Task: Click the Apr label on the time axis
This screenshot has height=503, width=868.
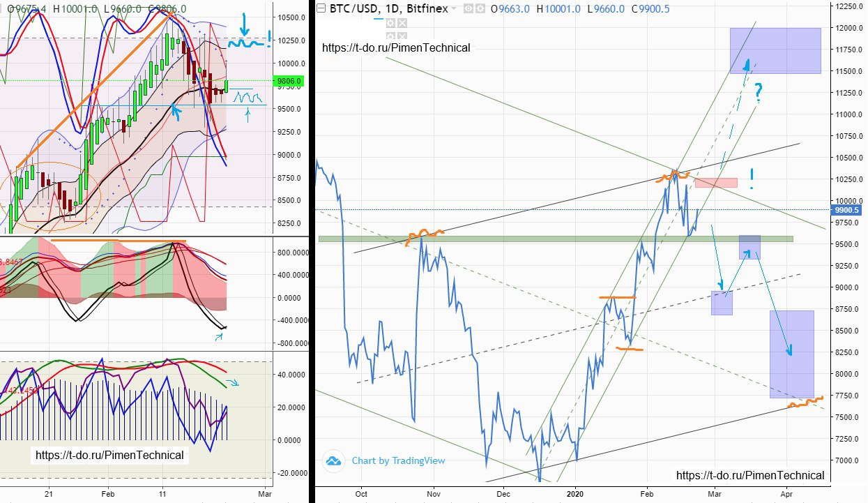Action: [786, 493]
